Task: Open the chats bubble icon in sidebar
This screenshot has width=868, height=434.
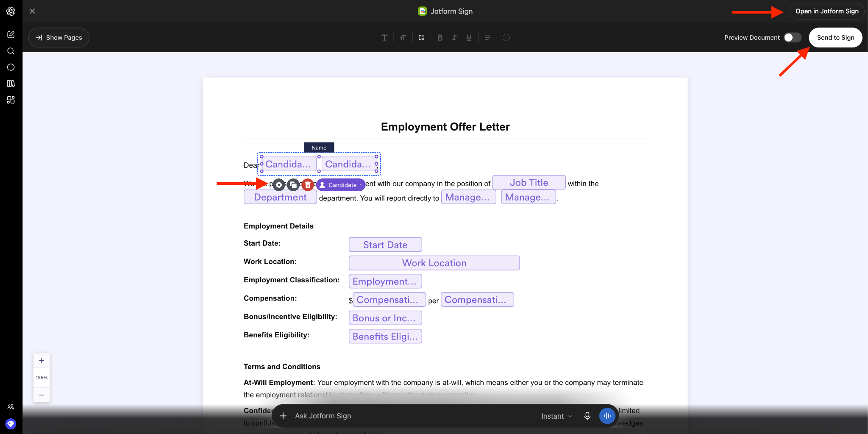Action: pos(11,67)
